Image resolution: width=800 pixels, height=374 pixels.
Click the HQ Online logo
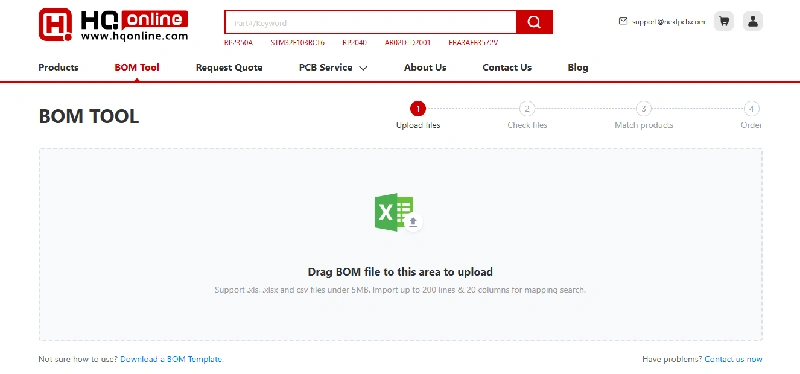pyautogui.click(x=113, y=24)
